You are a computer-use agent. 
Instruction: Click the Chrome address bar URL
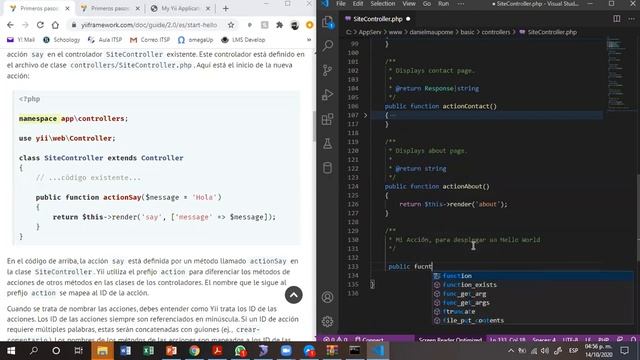click(149, 25)
